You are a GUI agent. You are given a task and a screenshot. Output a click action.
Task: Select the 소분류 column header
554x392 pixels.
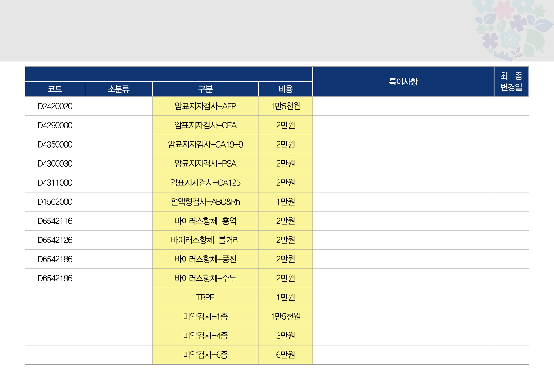pos(119,89)
